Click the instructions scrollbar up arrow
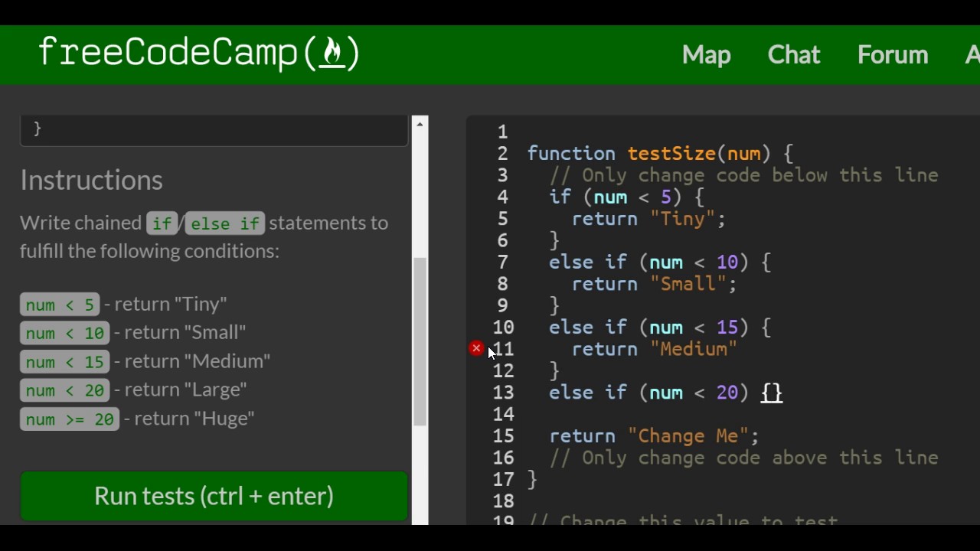The height and width of the screenshot is (551, 980). coord(420,124)
